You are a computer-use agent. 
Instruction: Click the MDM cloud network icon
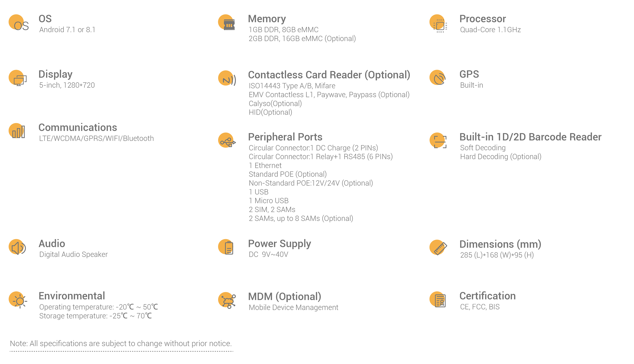pyautogui.click(x=227, y=300)
